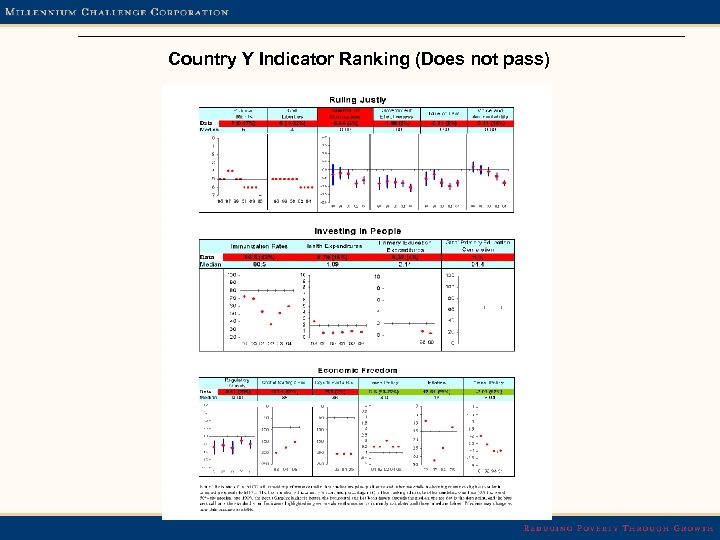This screenshot has width=720, height=540.
Task: Select the Immunization Rates label
Action: point(259,247)
